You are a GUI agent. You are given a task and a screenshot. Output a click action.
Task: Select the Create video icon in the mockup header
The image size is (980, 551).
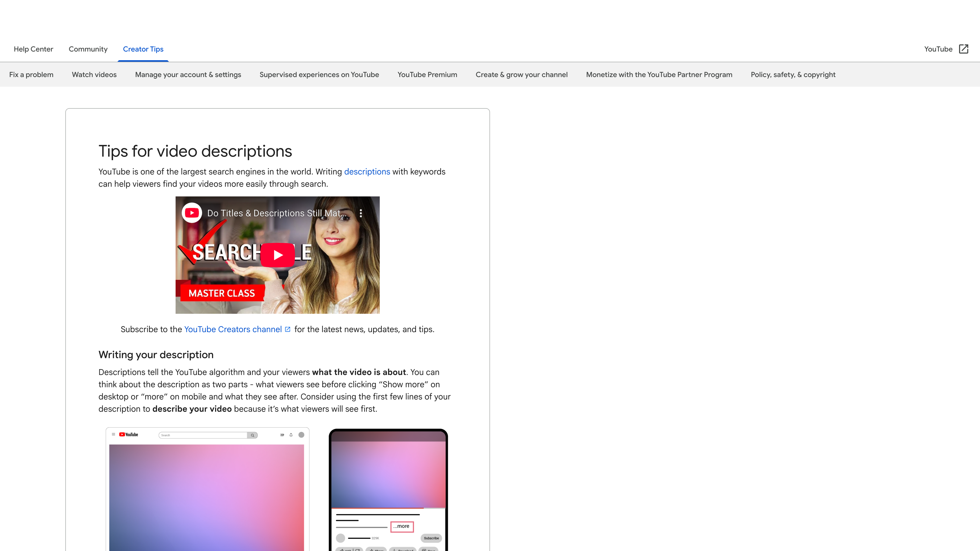[282, 435]
